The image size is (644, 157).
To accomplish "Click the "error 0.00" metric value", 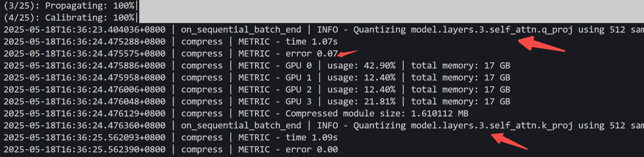I will tap(311, 150).
